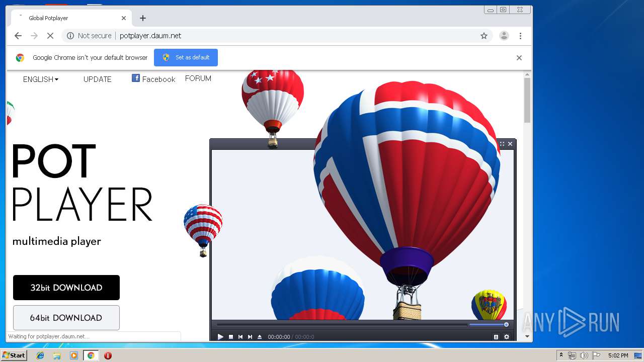
Task: Open File Explorer from the taskbar
Action: coord(57,355)
